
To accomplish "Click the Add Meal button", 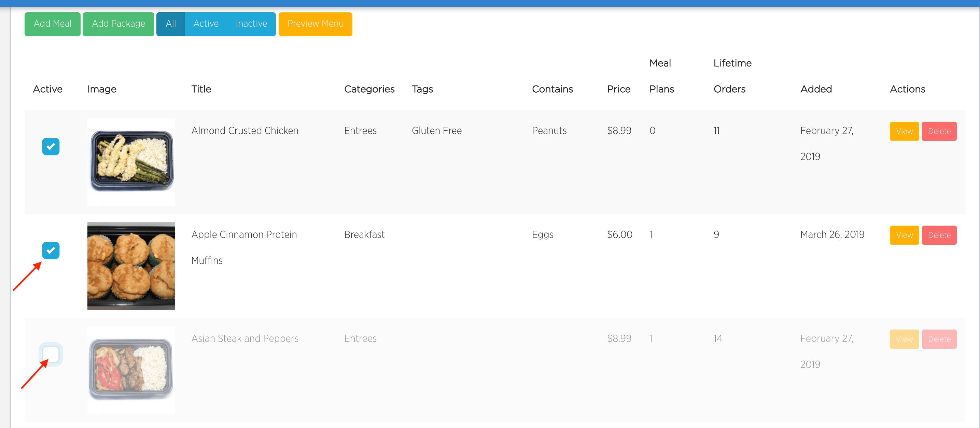I will (53, 24).
